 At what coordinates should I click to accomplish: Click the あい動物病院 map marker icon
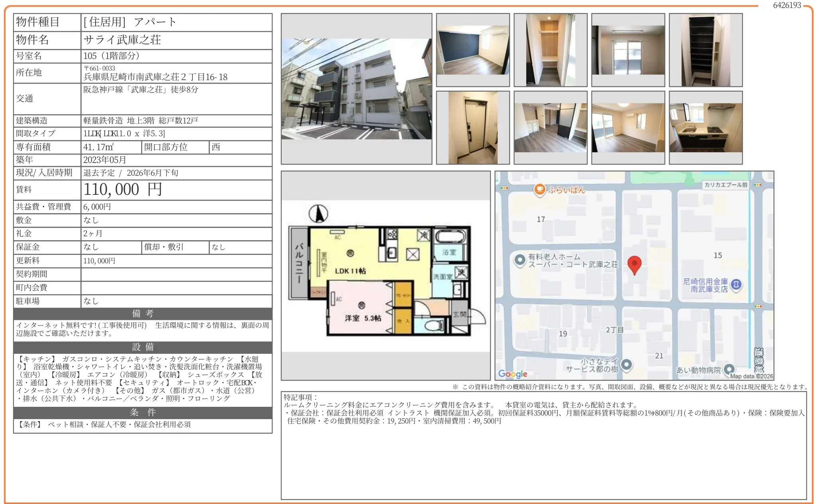729,369
